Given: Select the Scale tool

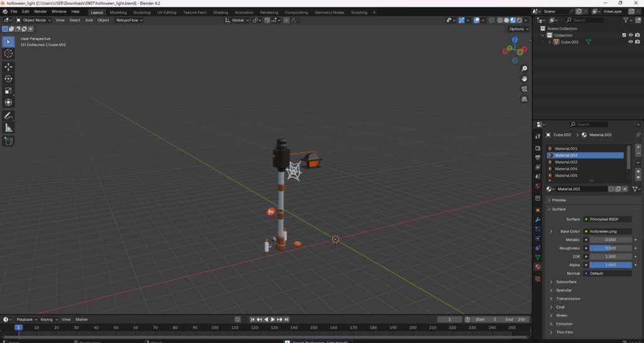Looking at the screenshot, I should tap(8, 91).
